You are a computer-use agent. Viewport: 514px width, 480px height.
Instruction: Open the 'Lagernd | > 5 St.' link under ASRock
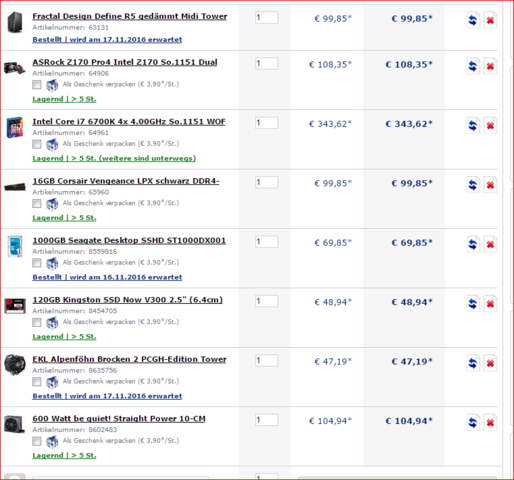[64, 99]
